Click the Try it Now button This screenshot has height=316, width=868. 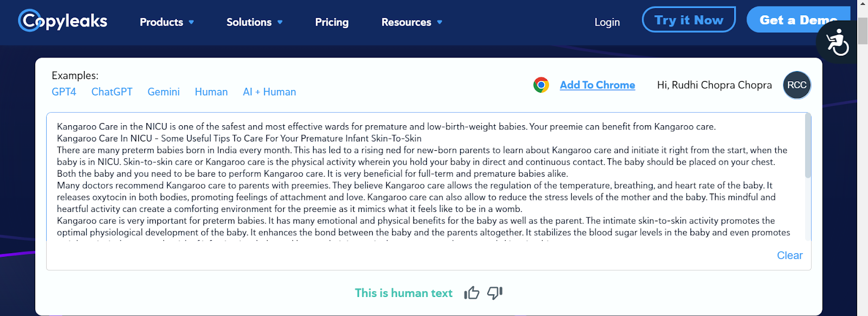point(689,20)
